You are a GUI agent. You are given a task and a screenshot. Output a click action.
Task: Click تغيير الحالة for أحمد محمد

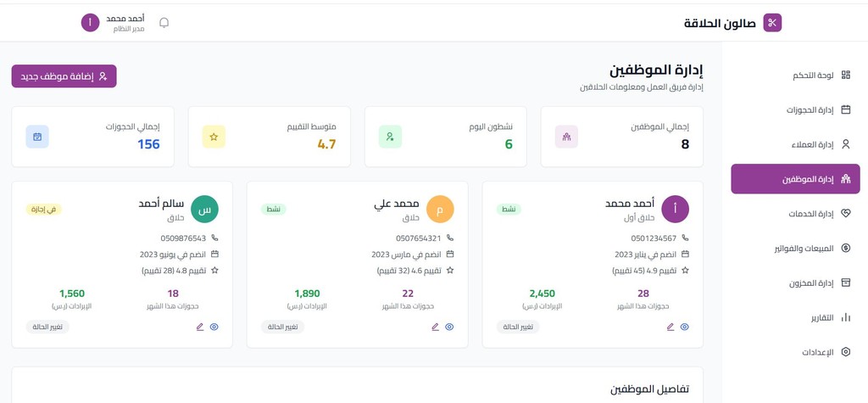click(518, 327)
